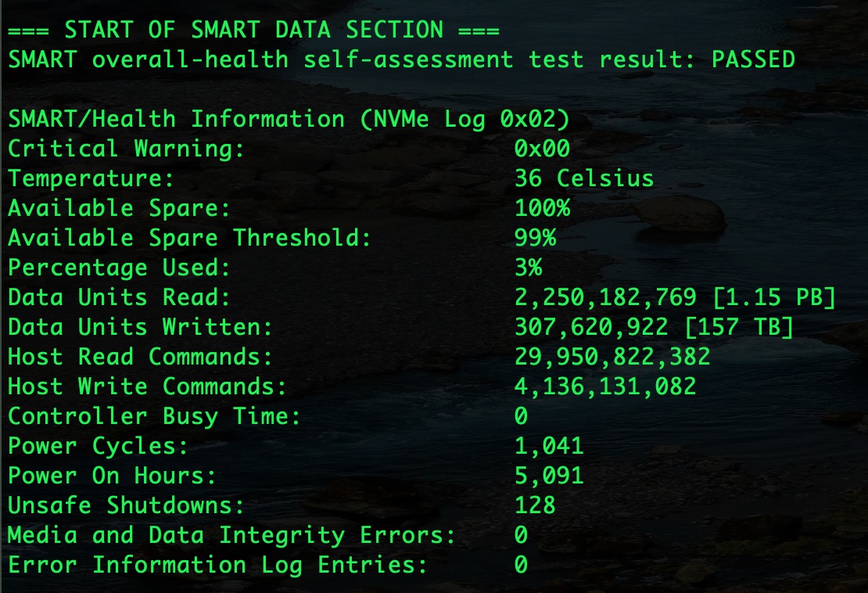
Task: Click the Percentage Used value 3%
Action: tap(528, 268)
